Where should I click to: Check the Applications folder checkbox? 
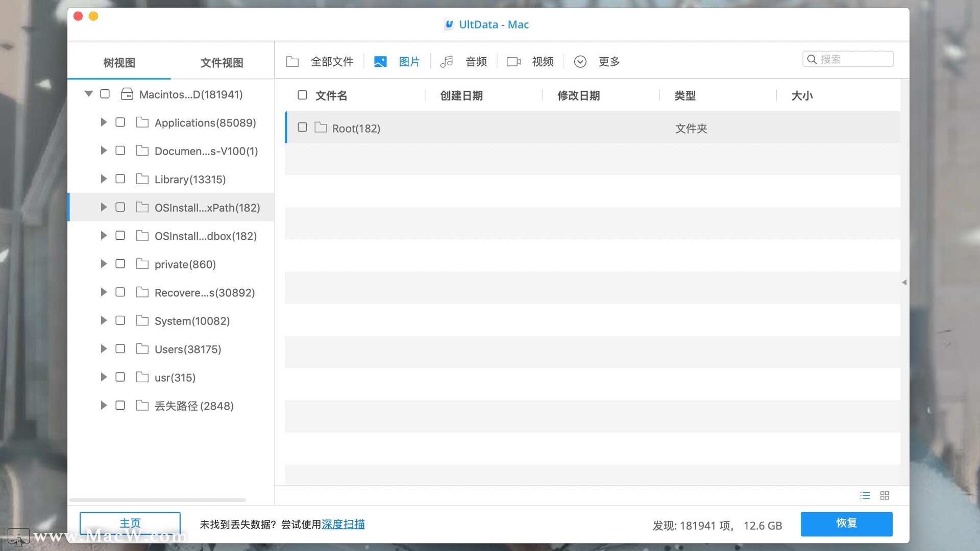point(120,122)
